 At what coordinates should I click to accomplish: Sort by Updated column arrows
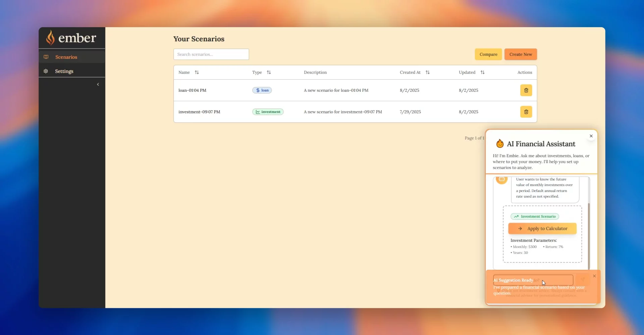[482, 72]
